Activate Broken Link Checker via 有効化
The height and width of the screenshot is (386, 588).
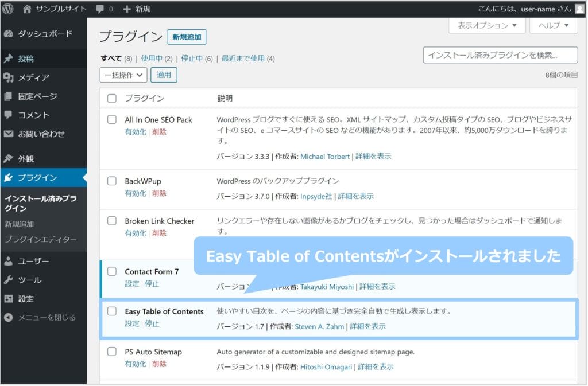coord(136,233)
